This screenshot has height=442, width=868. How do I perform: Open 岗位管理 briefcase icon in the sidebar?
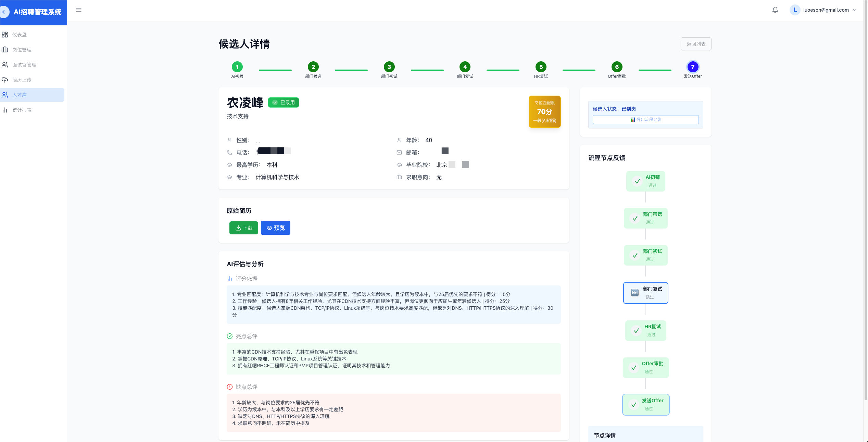coord(5,50)
